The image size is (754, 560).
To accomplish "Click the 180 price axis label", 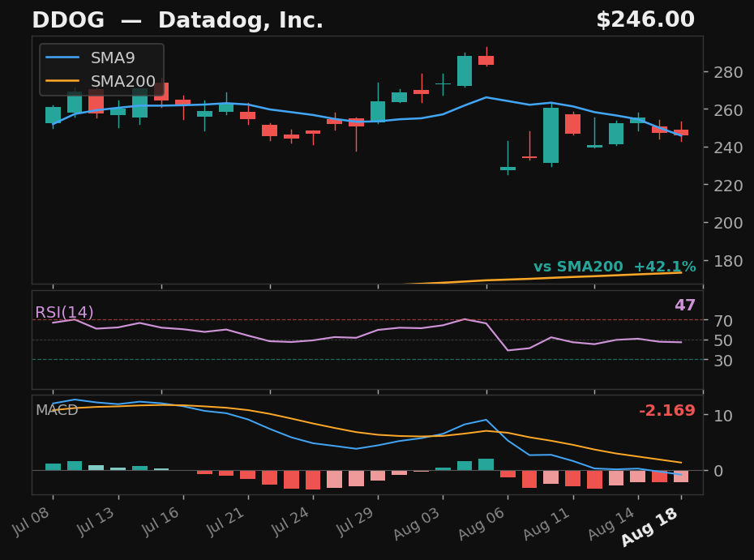I will 728,261.
